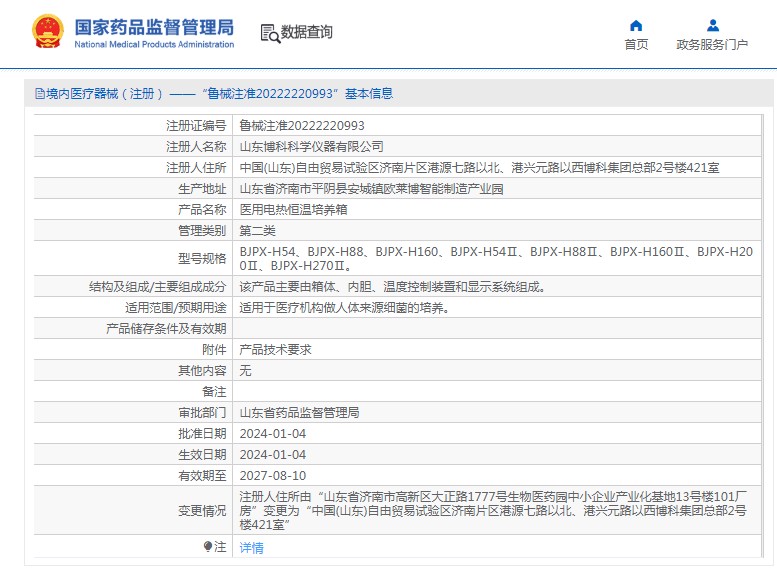Click the 有效期至 value 2027-08-10
This screenshot has width=777, height=572.
tap(273, 475)
